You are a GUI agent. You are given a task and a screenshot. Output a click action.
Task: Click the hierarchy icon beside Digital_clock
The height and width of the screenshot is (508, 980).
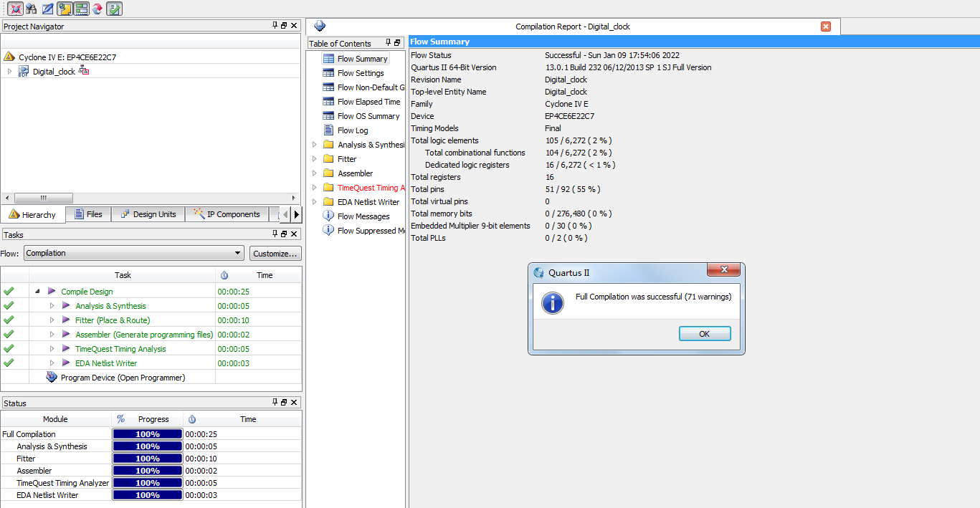coord(84,70)
